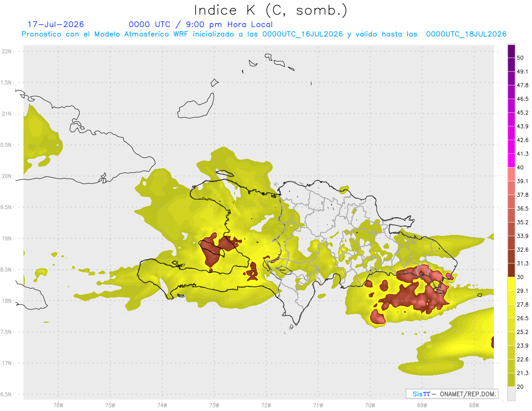Click the "6.5N" latitude label

tap(7, 394)
